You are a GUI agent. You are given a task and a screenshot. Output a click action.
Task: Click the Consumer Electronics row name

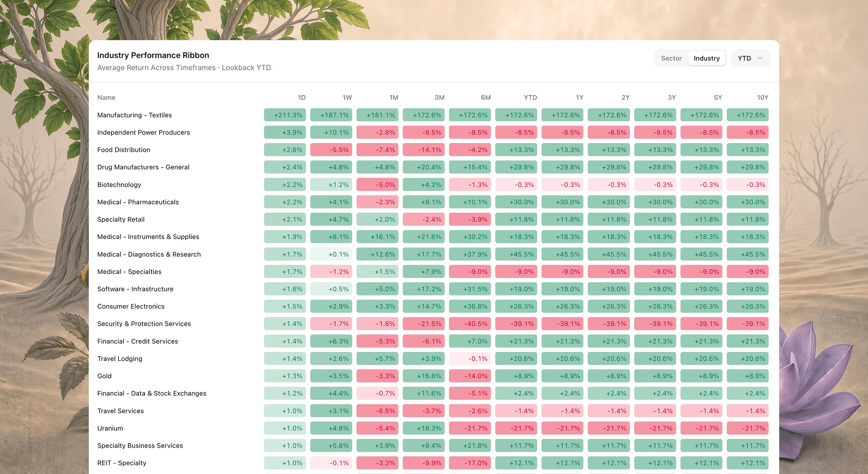[131, 306]
